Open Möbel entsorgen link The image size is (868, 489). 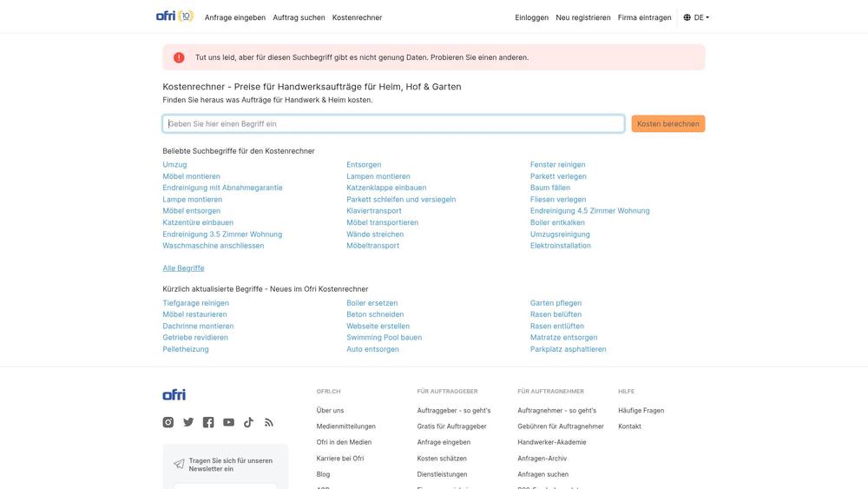(x=192, y=210)
